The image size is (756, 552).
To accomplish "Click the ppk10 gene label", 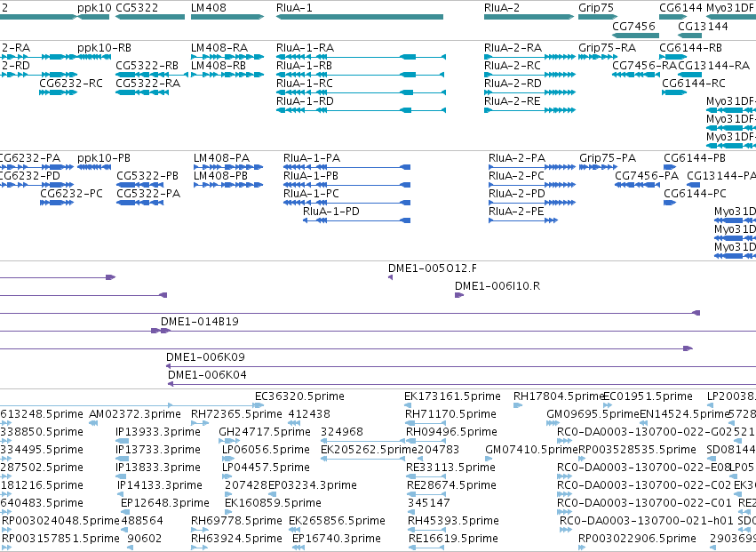I will point(94,8).
